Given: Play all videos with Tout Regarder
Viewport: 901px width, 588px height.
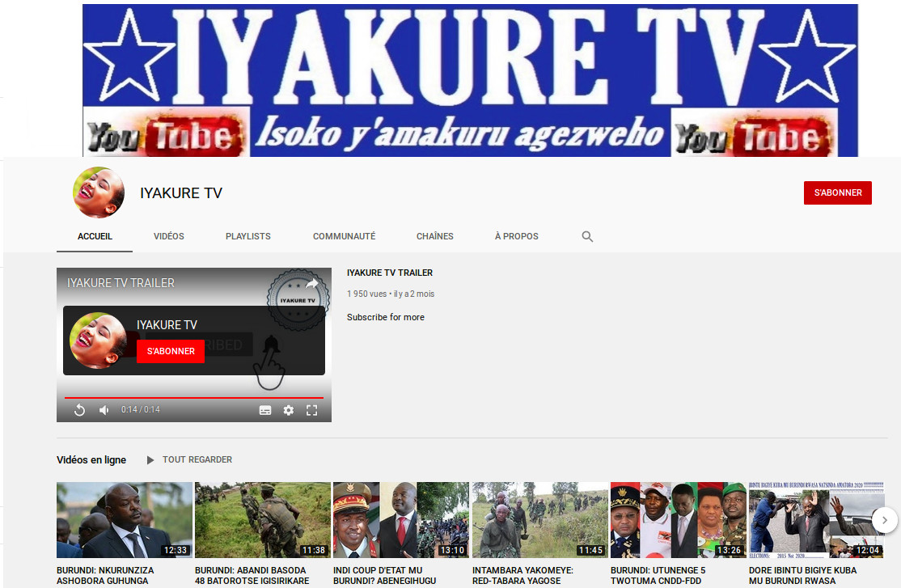Looking at the screenshot, I should 189,459.
